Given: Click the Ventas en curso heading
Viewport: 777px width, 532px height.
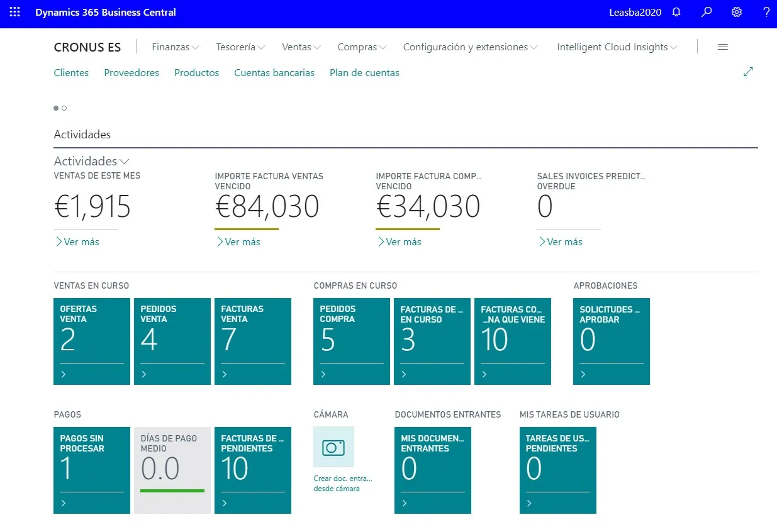Looking at the screenshot, I should (91, 285).
